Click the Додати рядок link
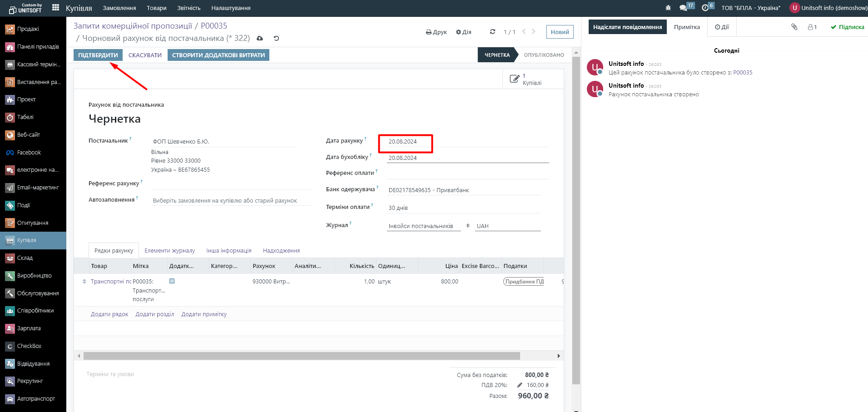Screen dimensions: 868x412 coord(109,314)
